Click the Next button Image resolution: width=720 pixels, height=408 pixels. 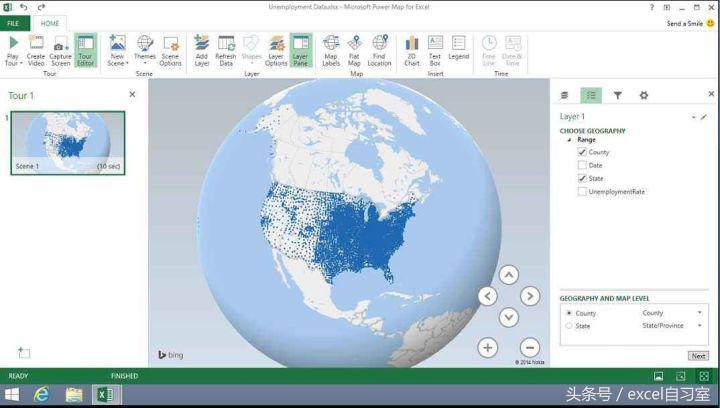[x=698, y=356]
